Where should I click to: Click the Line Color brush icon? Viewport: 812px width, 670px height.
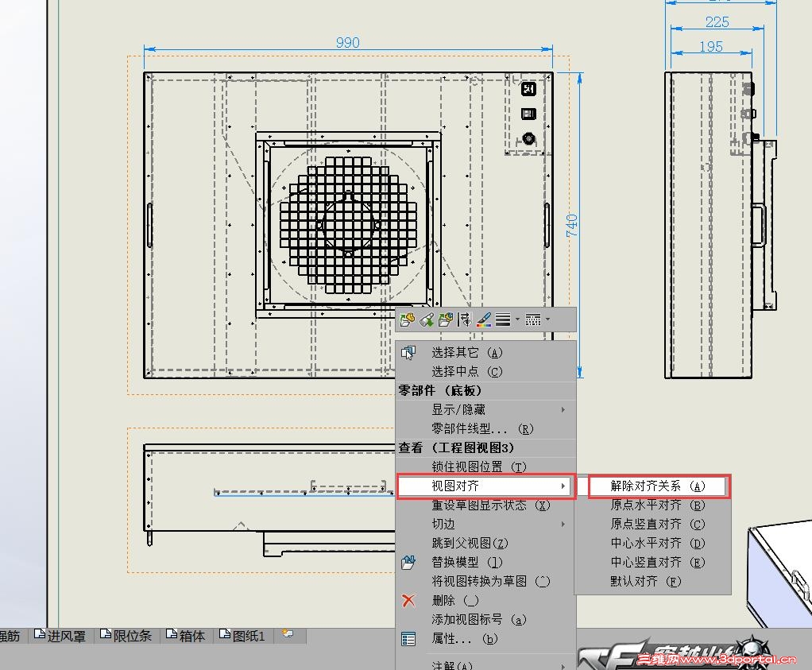[x=484, y=320]
